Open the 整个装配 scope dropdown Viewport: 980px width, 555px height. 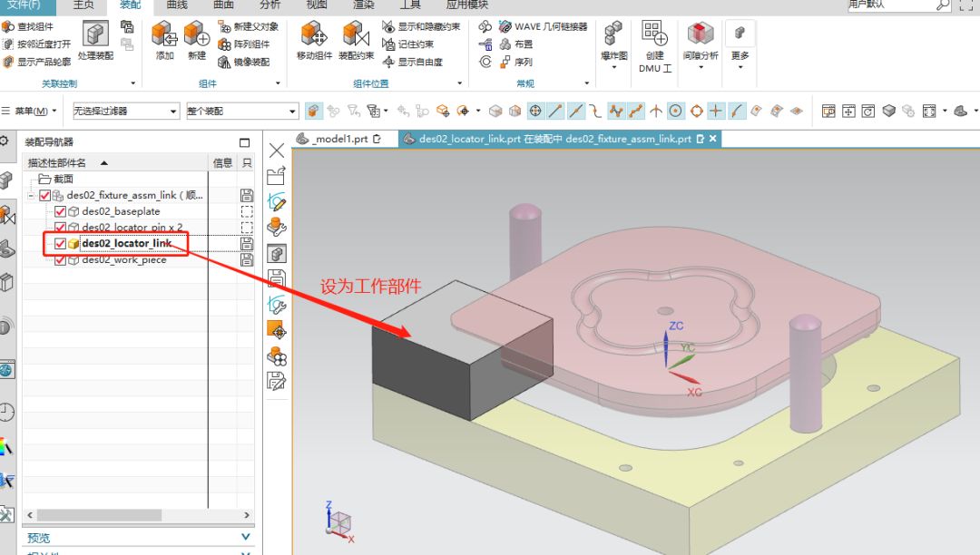[242, 112]
